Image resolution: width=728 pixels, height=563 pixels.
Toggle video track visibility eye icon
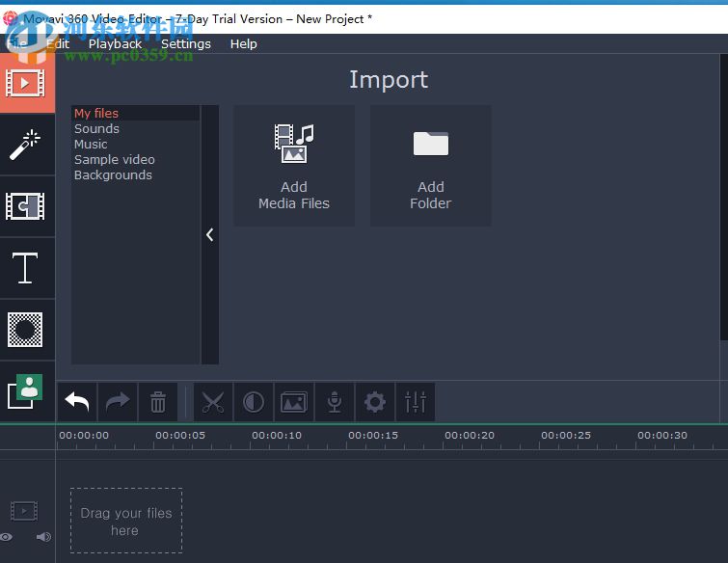point(7,537)
